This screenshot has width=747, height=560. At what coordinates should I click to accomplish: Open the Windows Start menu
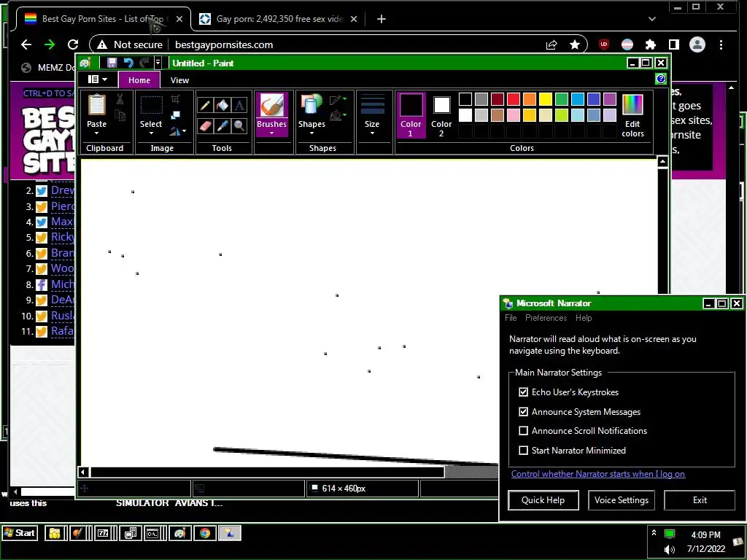pyautogui.click(x=20, y=533)
